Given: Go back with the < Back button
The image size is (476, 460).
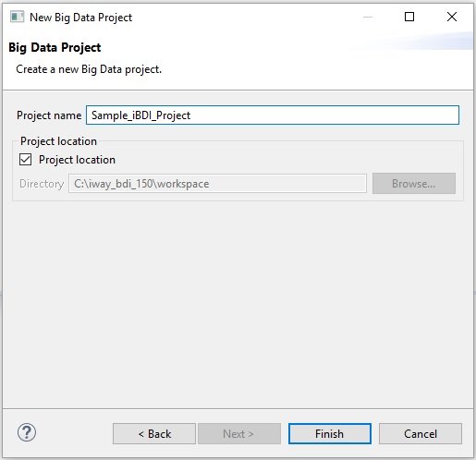Looking at the screenshot, I should coord(154,434).
